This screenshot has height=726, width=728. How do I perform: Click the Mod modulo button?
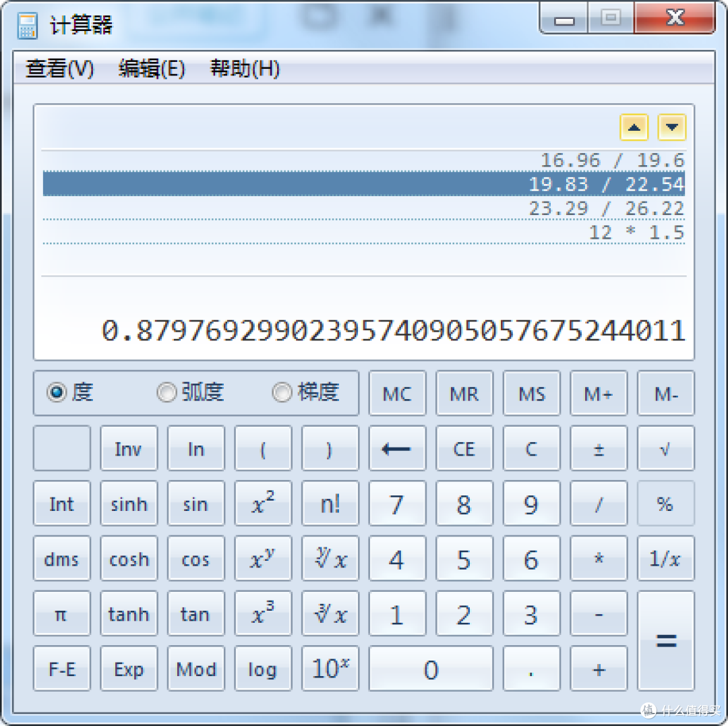[x=196, y=669]
